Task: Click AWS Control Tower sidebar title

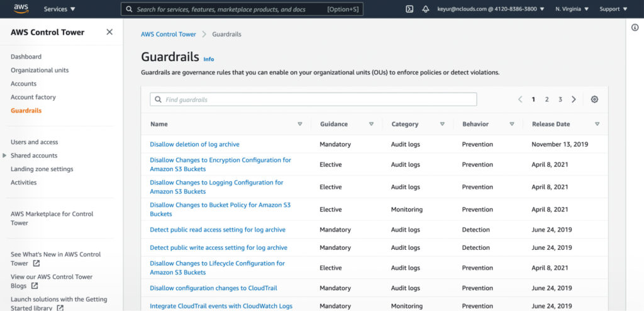Action: point(48,33)
